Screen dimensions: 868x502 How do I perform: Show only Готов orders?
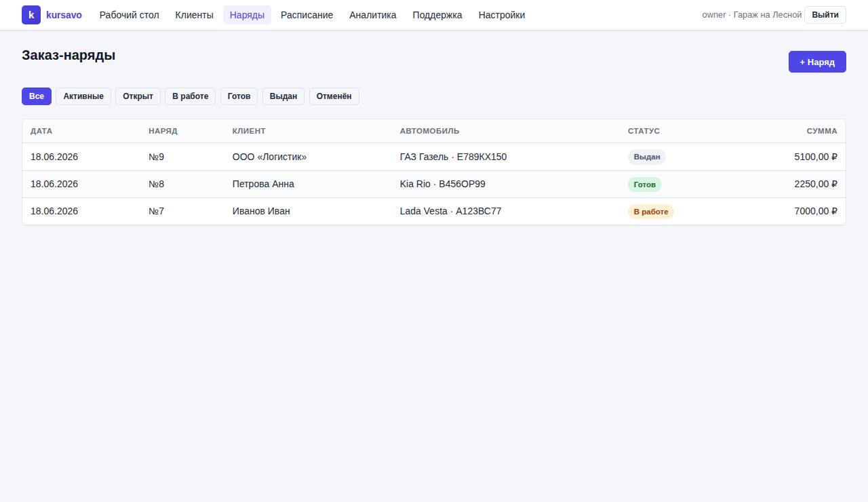[x=239, y=96]
